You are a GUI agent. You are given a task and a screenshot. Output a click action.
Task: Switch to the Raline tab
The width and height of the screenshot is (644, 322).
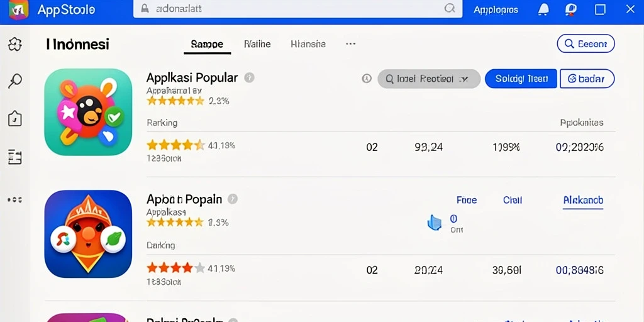click(x=257, y=44)
